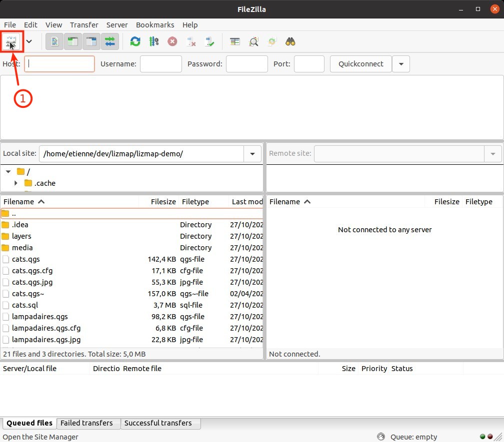Click the Quickconnect button

click(x=361, y=64)
